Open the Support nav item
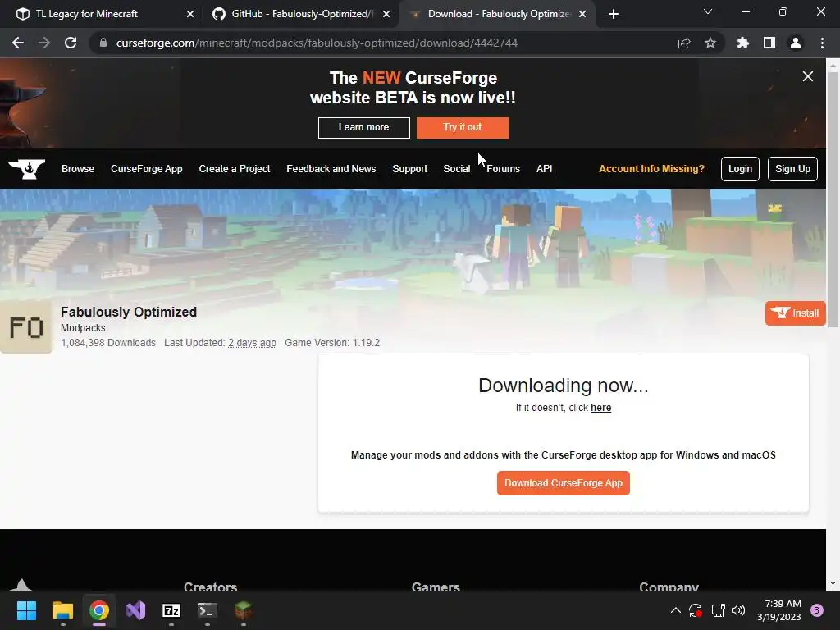This screenshot has width=840, height=630. point(410,169)
